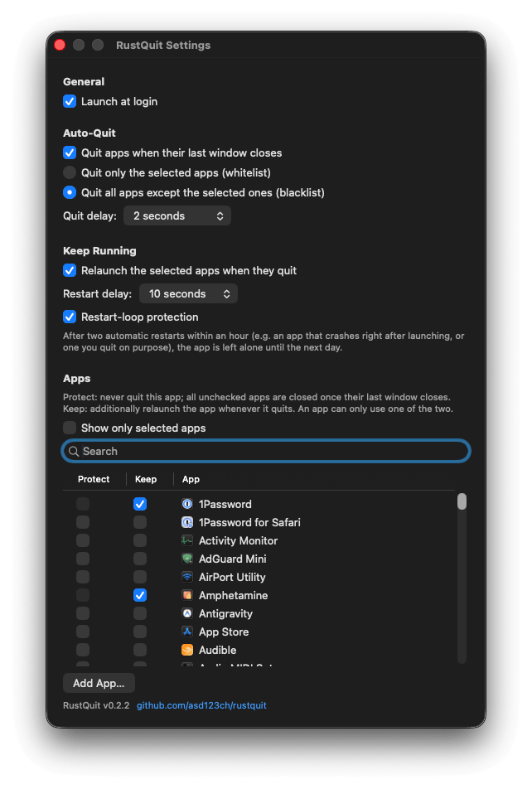Click the app list scrollbar thumb
Screen dimensions: 532x789
click(x=462, y=501)
